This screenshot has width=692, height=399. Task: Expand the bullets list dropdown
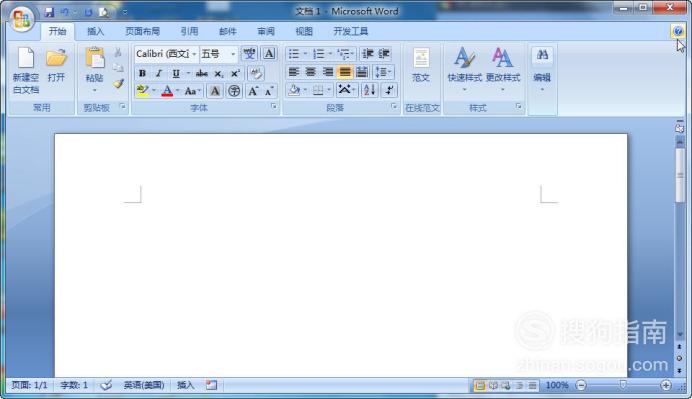point(305,54)
